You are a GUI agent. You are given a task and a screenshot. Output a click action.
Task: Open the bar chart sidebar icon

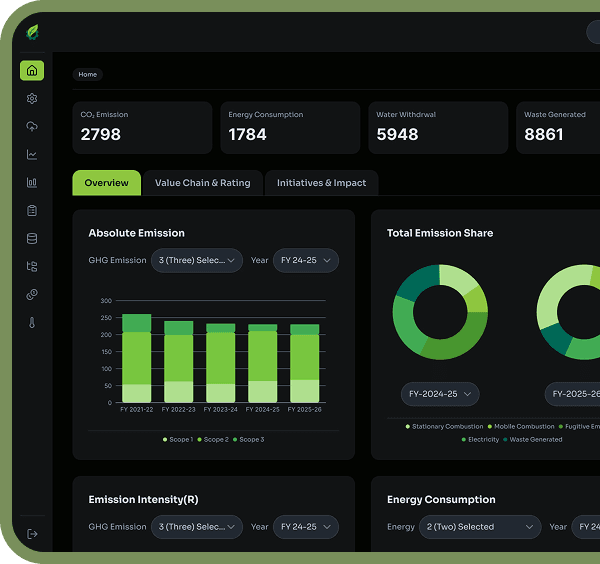32,183
